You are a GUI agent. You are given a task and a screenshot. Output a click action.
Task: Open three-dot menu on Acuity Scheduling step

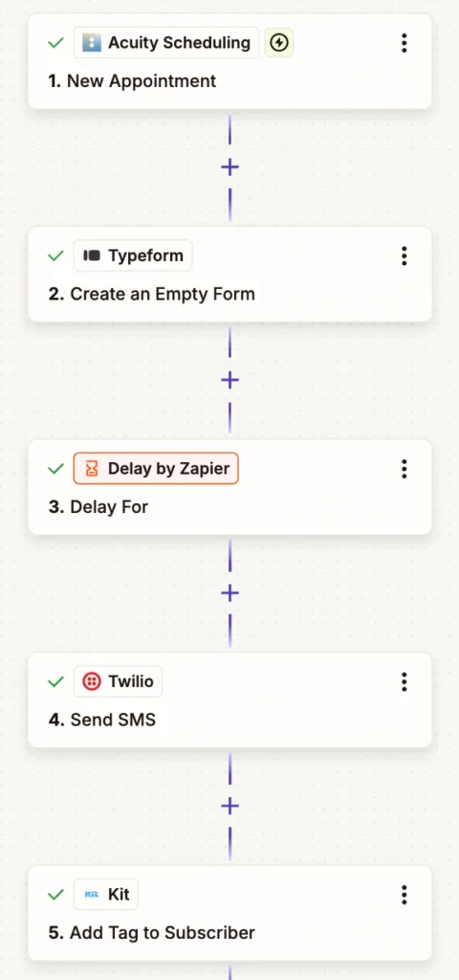(x=404, y=43)
